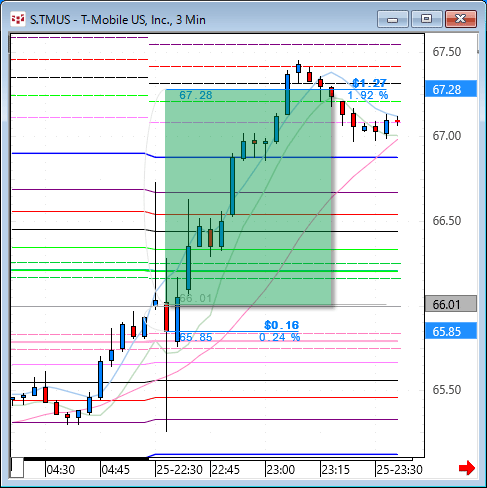The width and height of the screenshot is (487, 488).
Task: Minimize the S.TMUS chart window
Action: click(x=393, y=19)
